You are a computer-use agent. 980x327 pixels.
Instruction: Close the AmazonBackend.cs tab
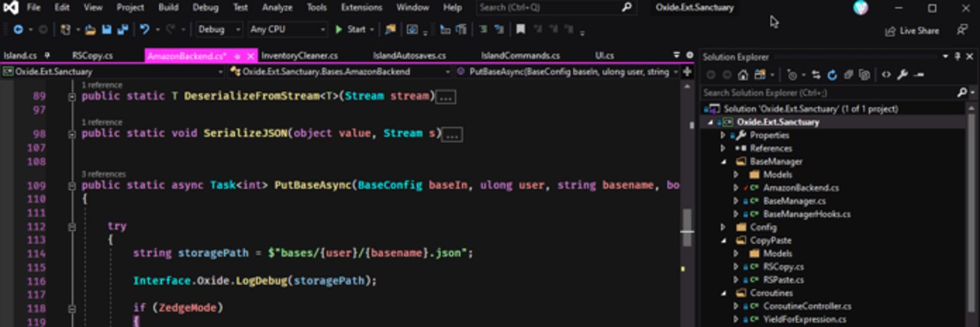point(251,56)
